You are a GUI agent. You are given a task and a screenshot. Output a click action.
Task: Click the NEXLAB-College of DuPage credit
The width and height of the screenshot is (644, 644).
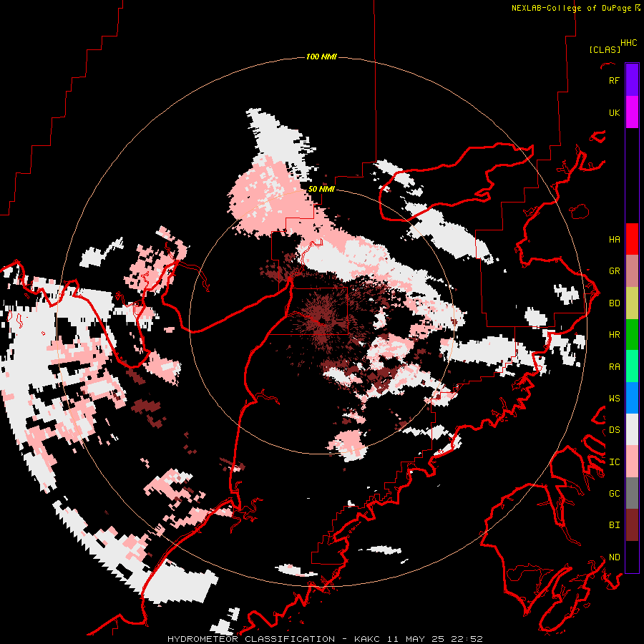pos(575,8)
